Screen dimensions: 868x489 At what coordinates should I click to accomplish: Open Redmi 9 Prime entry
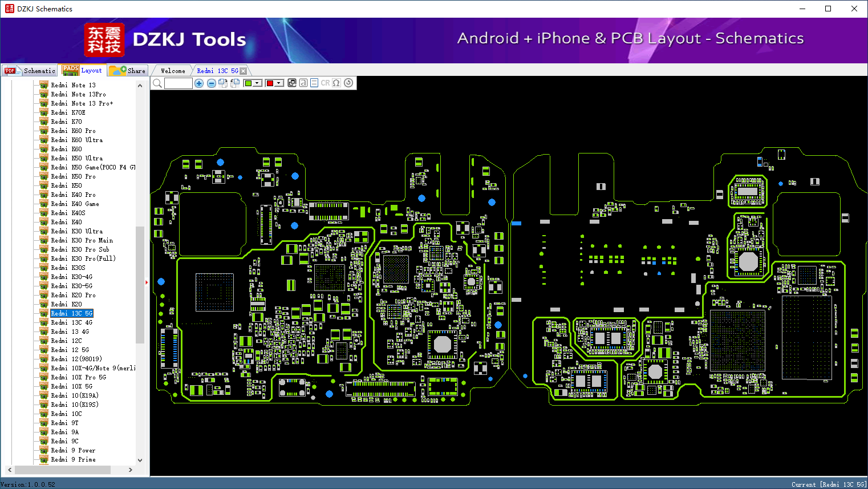pyautogui.click(x=73, y=459)
